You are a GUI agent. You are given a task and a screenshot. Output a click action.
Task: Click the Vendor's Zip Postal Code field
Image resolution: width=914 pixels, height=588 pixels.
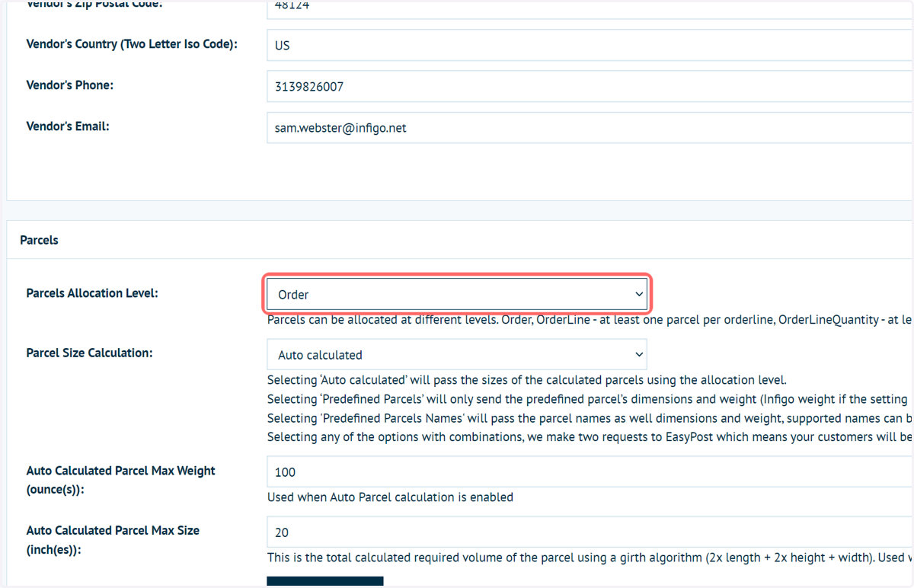(x=590, y=8)
